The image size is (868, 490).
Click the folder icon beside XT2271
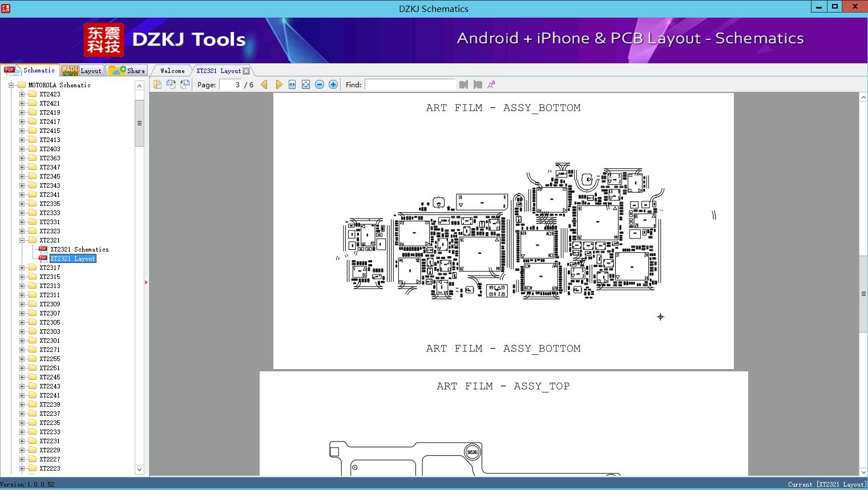(33, 350)
